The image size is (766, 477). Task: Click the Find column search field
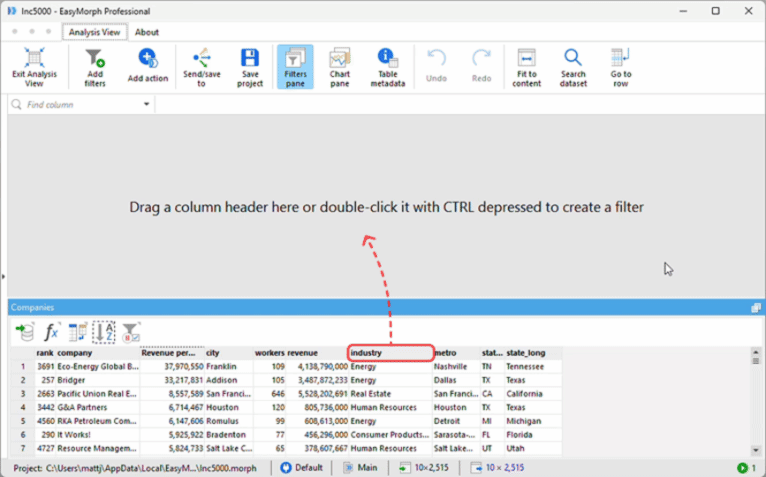click(x=81, y=105)
